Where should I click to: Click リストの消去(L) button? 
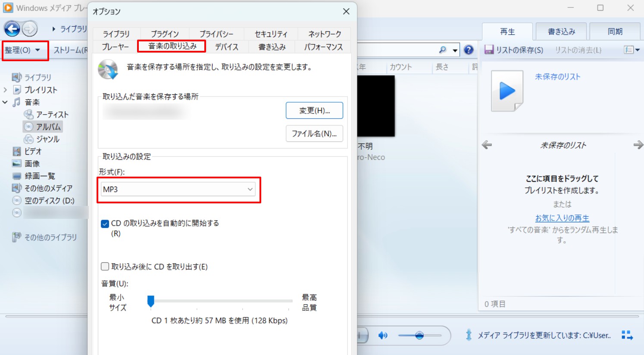[x=578, y=50]
